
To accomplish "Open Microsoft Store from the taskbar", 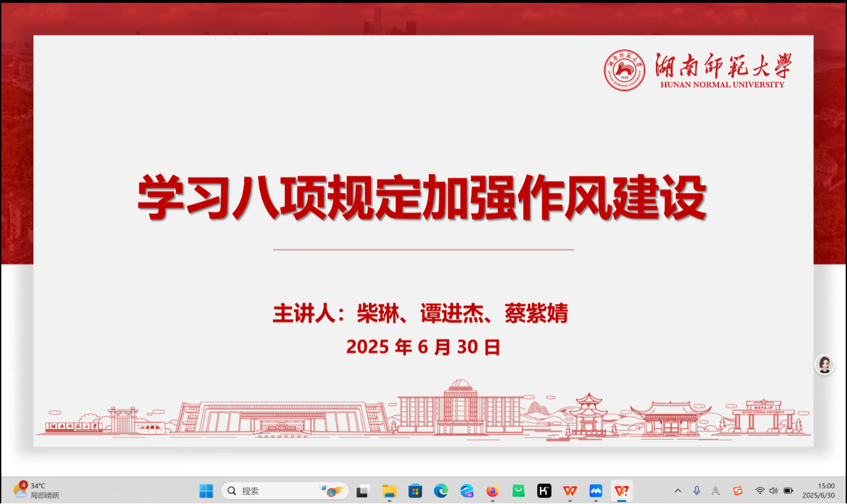I will (415, 491).
